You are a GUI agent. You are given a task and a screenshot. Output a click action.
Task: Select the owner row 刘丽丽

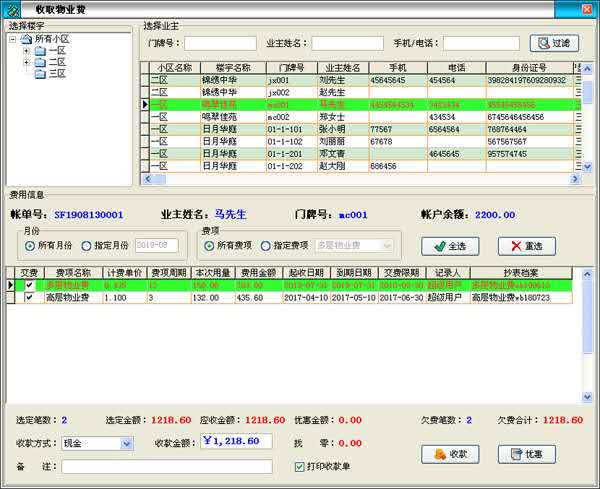tap(362, 141)
